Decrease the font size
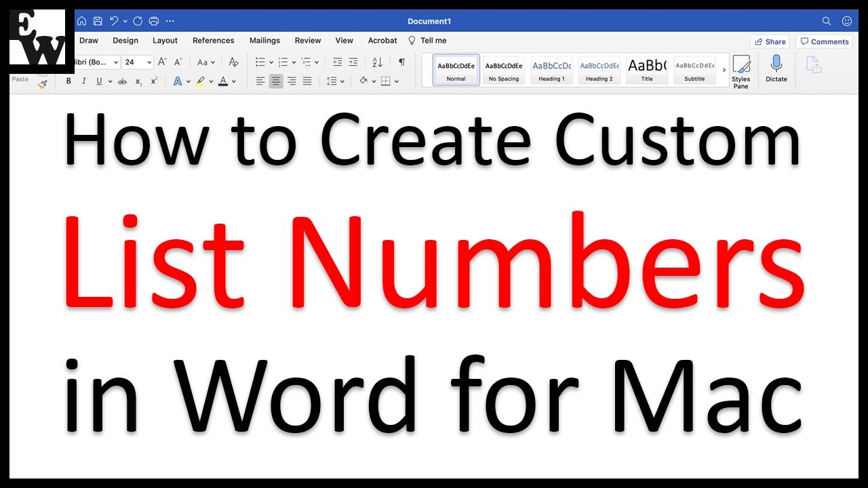This screenshot has width=868, height=488. [179, 62]
